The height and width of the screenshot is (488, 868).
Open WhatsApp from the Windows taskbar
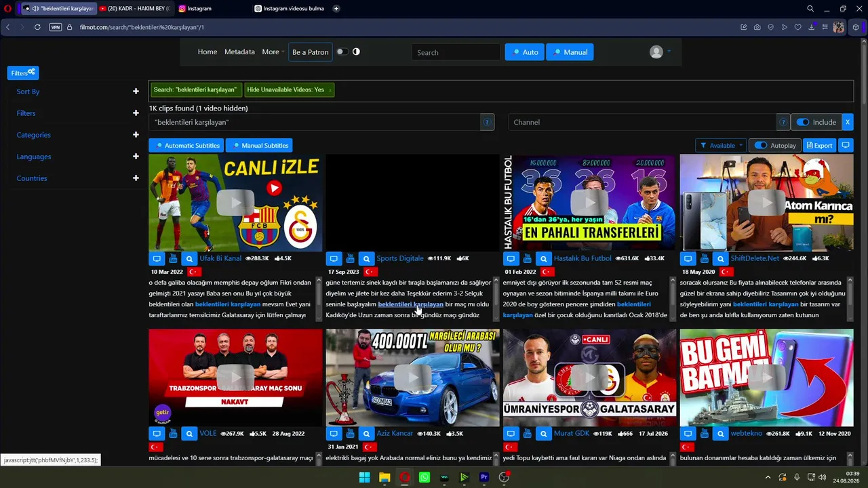click(425, 477)
